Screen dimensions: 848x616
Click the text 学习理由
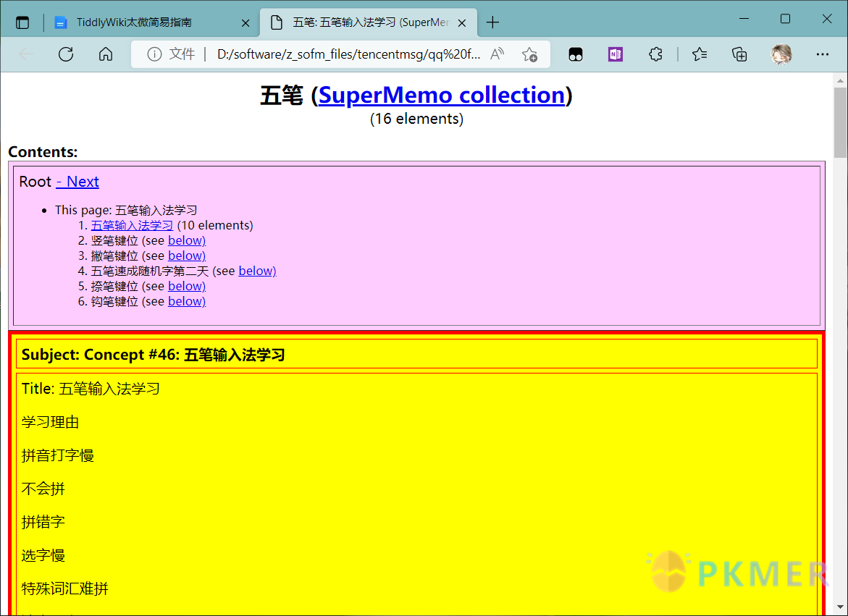click(50, 422)
